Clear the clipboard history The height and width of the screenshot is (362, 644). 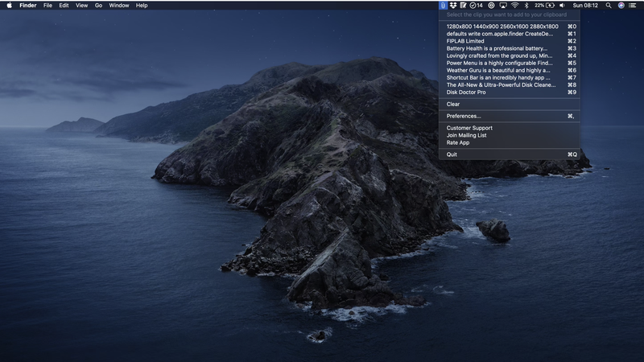pyautogui.click(x=453, y=104)
